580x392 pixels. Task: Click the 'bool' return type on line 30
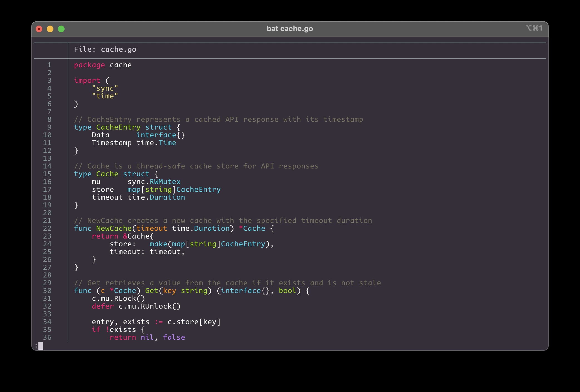(287, 291)
